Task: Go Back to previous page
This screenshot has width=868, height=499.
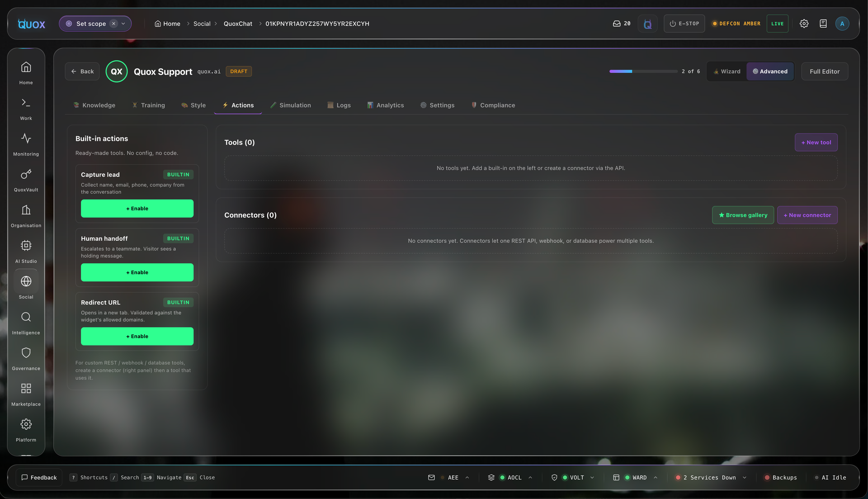Action: tap(82, 71)
